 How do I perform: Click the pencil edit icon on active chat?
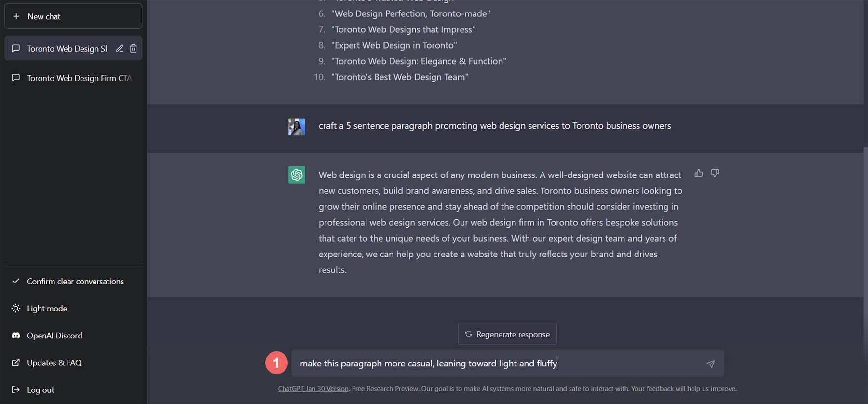pyautogui.click(x=120, y=48)
